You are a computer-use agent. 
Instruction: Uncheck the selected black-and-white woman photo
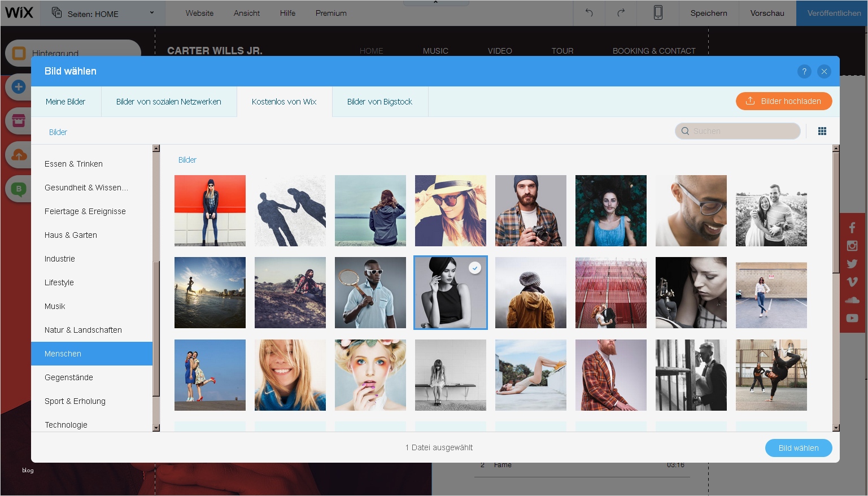[x=451, y=293]
